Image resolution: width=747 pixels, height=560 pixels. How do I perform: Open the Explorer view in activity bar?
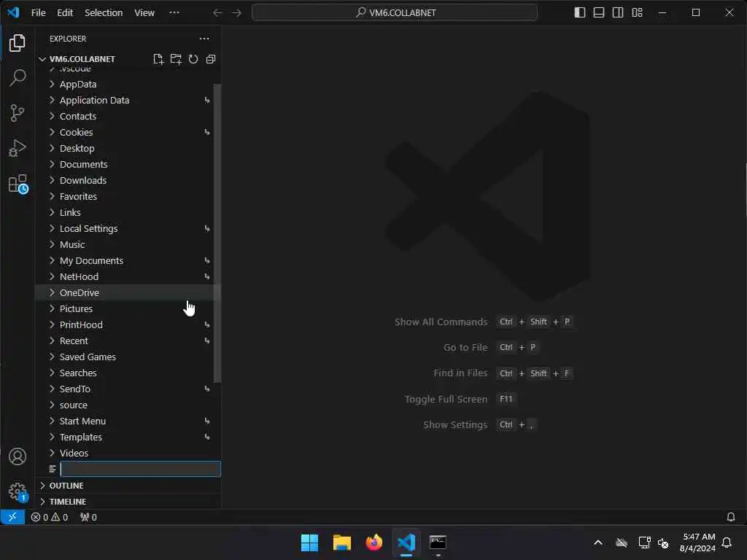coord(18,43)
